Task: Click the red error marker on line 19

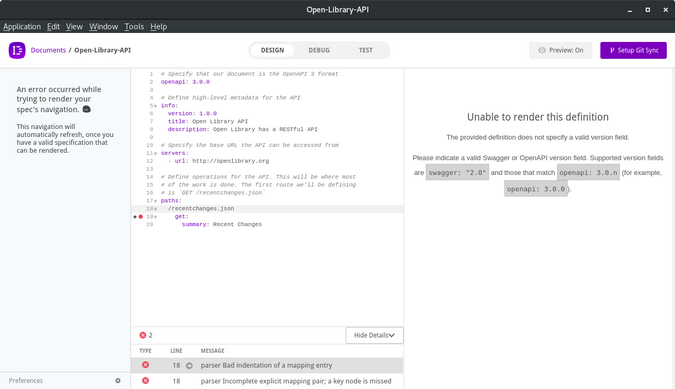Action: click(x=140, y=216)
